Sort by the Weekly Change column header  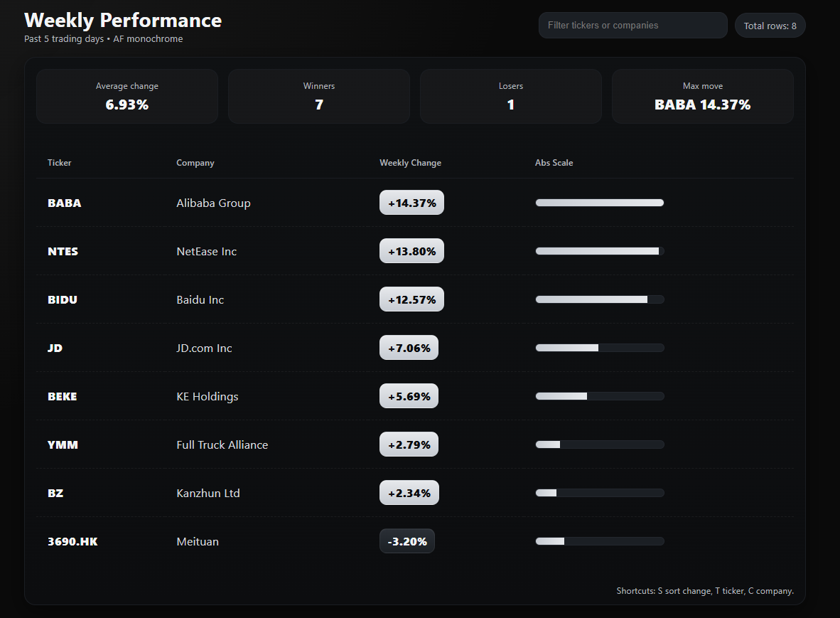(x=410, y=162)
